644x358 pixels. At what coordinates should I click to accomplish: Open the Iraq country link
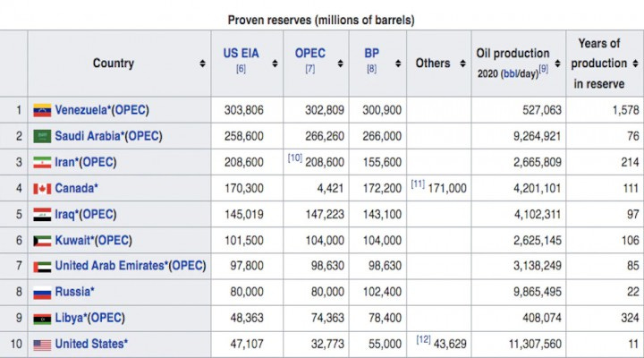point(65,215)
